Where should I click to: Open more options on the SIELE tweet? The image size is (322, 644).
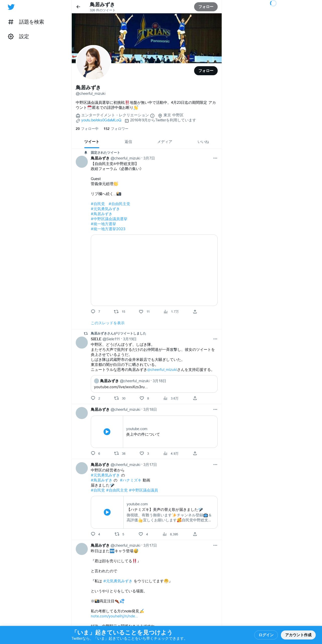point(215,339)
